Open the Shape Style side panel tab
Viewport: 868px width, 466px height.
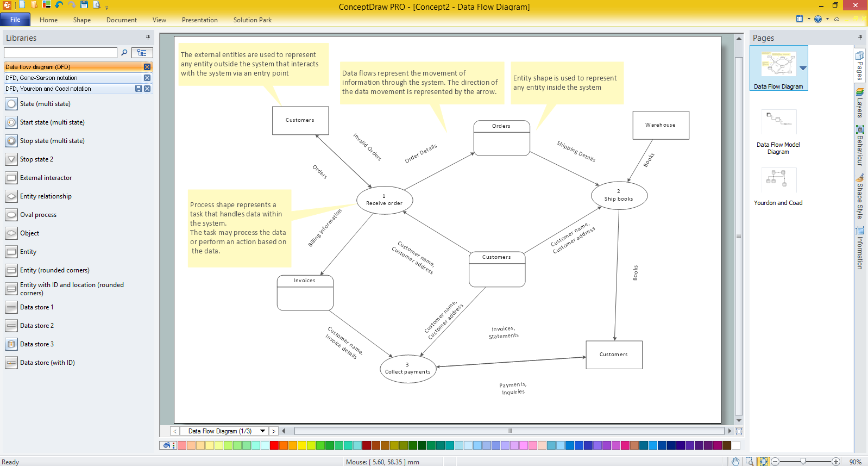(x=860, y=196)
